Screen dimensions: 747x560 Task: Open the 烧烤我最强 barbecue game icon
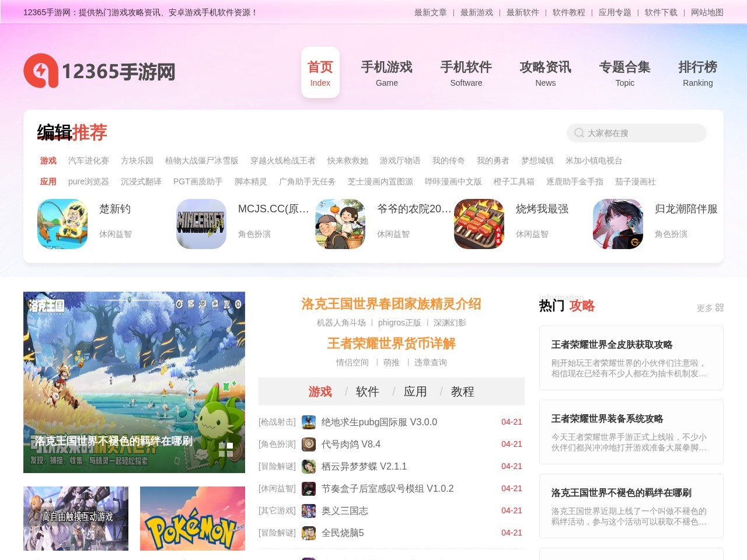(479, 224)
